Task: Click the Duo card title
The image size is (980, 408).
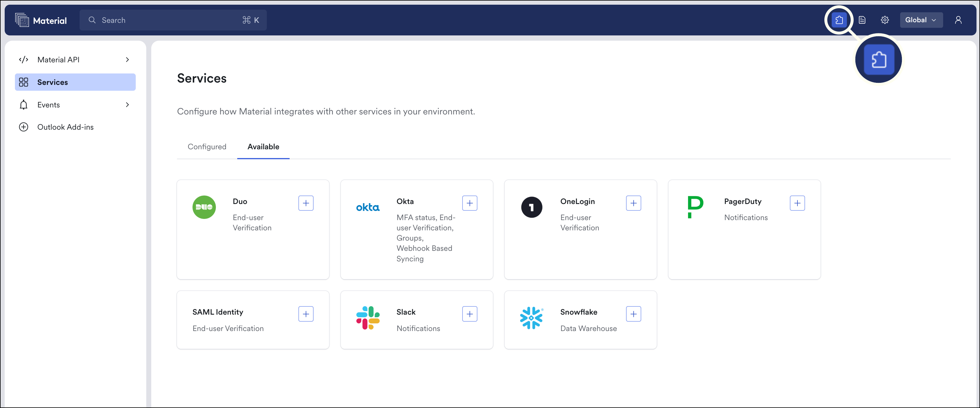Action: point(240,202)
